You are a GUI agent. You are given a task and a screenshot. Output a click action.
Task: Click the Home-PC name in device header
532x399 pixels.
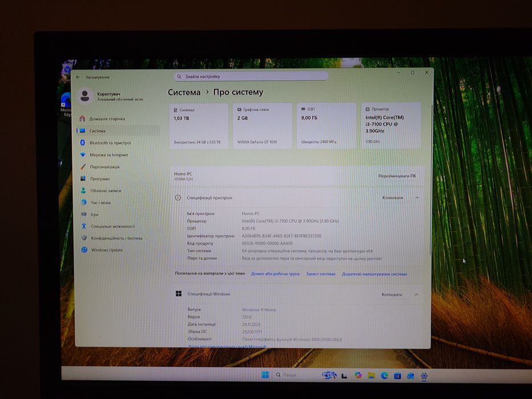pyautogui.click(x=183, y=174)
